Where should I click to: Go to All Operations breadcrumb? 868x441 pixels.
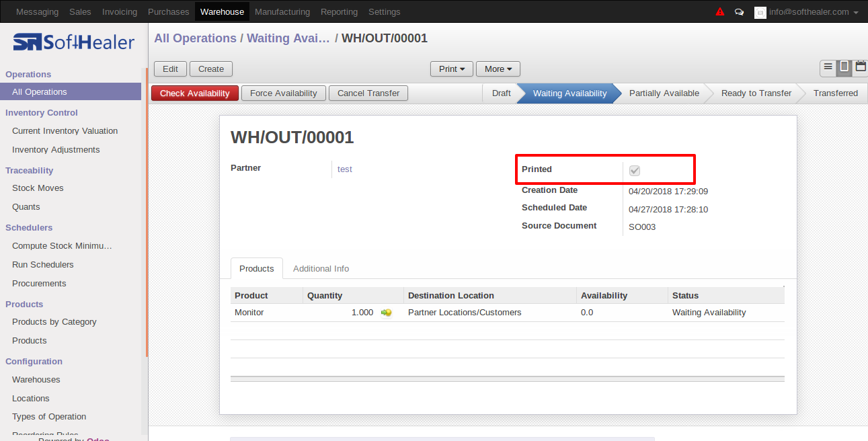point(196,38)
